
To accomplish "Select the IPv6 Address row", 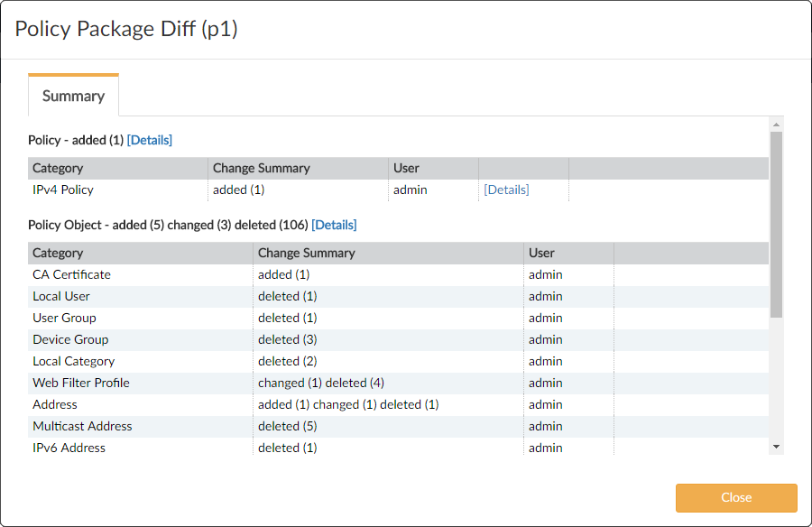I will (69, 448).
